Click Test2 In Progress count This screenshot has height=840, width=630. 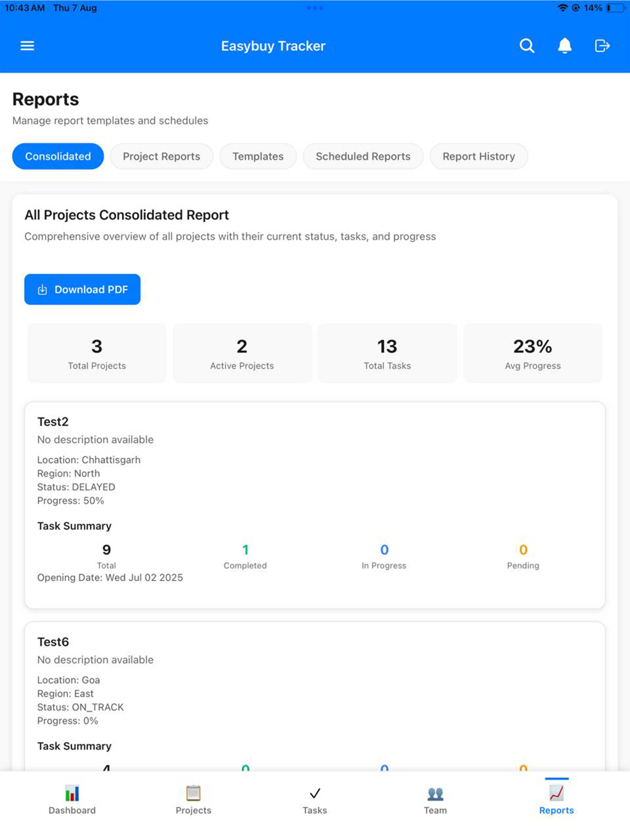tap(384, 549)
